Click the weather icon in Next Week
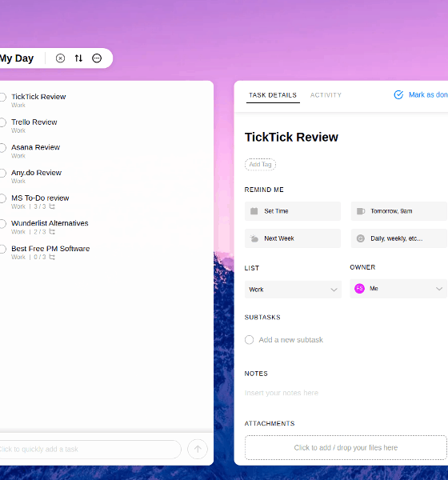 click(254, 238)
